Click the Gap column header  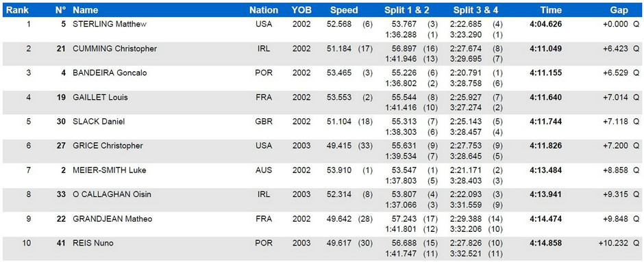619,10
